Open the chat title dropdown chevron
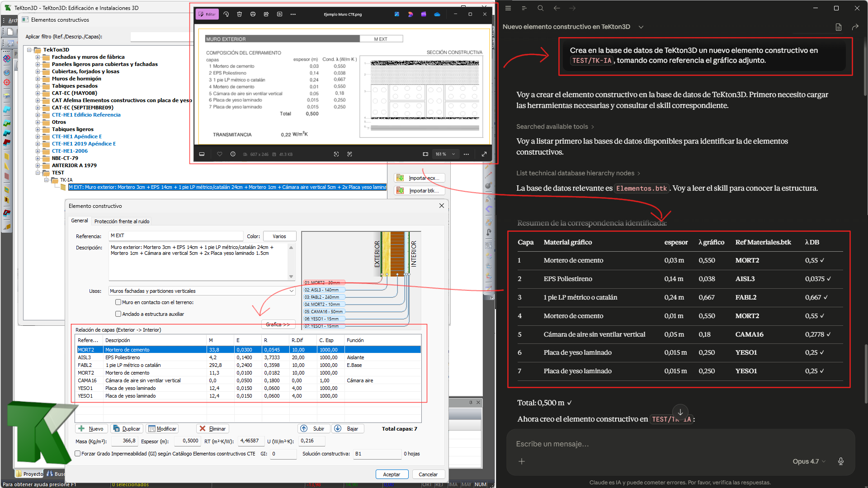 (x=641, y=27)
